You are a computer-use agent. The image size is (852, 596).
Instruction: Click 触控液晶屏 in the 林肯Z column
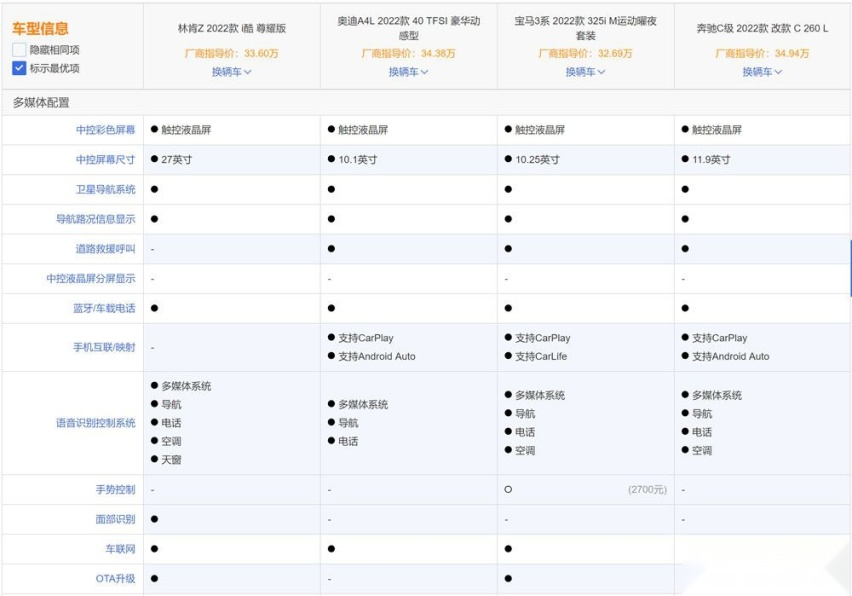pyautogui.click(x=186, y=130)
